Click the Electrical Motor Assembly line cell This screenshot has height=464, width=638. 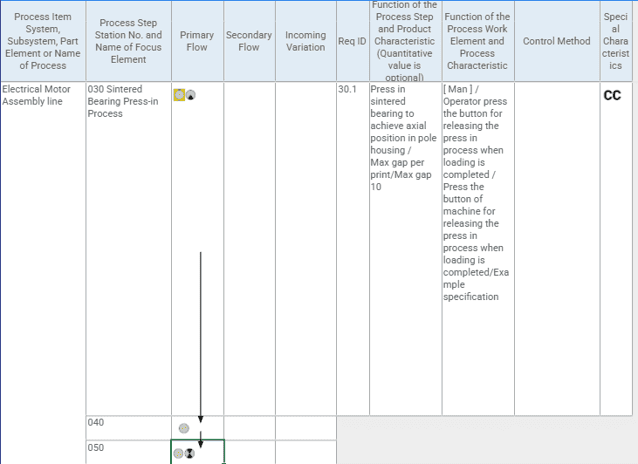coord(43,273)
